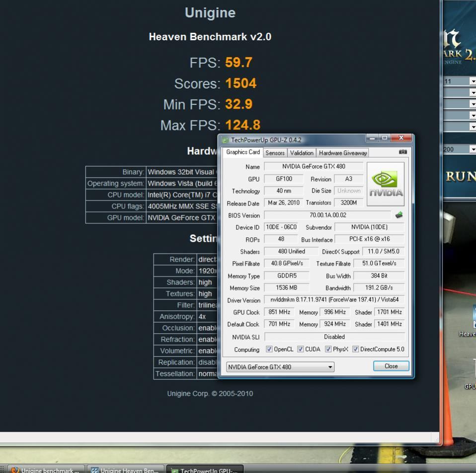Click the Firefox icon in the taskbar
The image size is (476, 473).
coord(14,470)
